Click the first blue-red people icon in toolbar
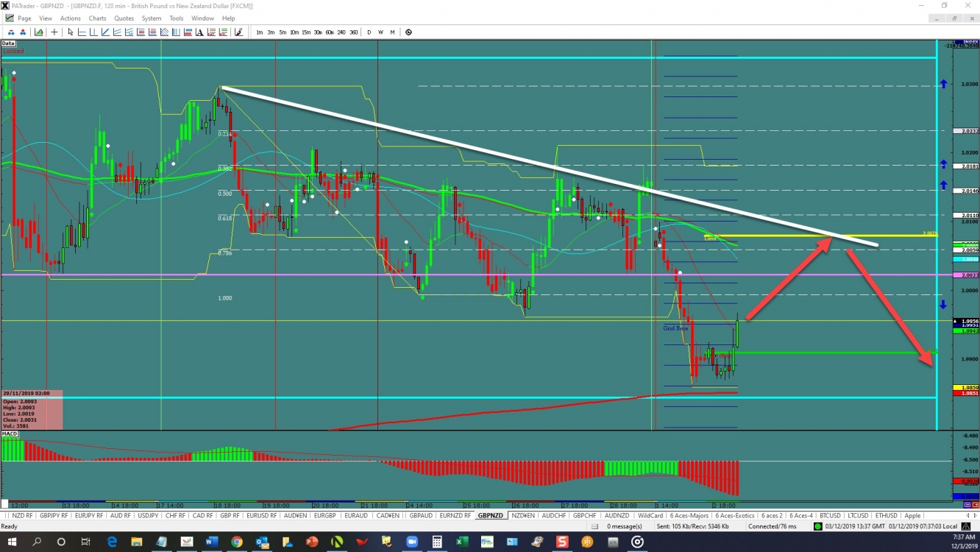This screenshot has width=980, height=552. (x=11, y=32)
